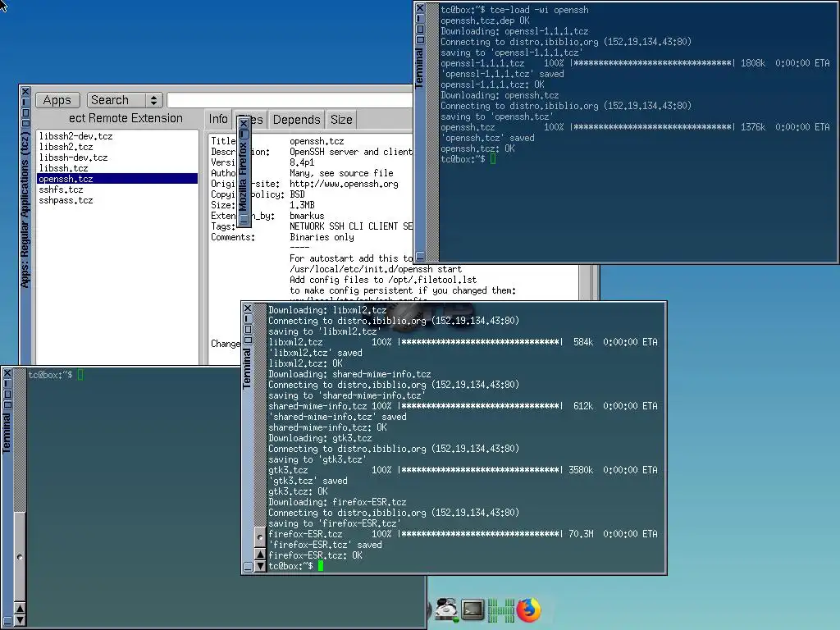Click the prompt in top-right Terminal

[x=468, y=159]
